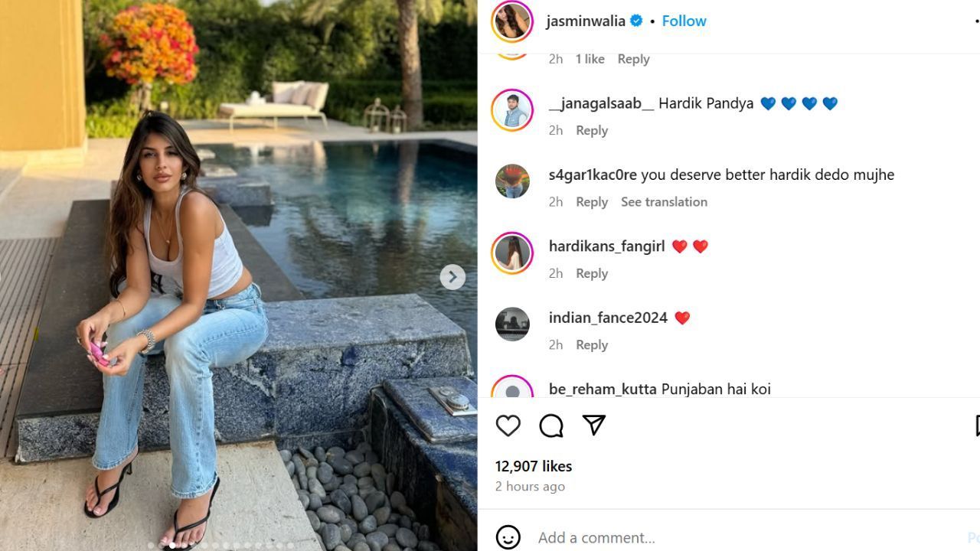The width and height of the screenshot is (980, 551).
Task: Follow the jasminwalia account
Action: 684,21
